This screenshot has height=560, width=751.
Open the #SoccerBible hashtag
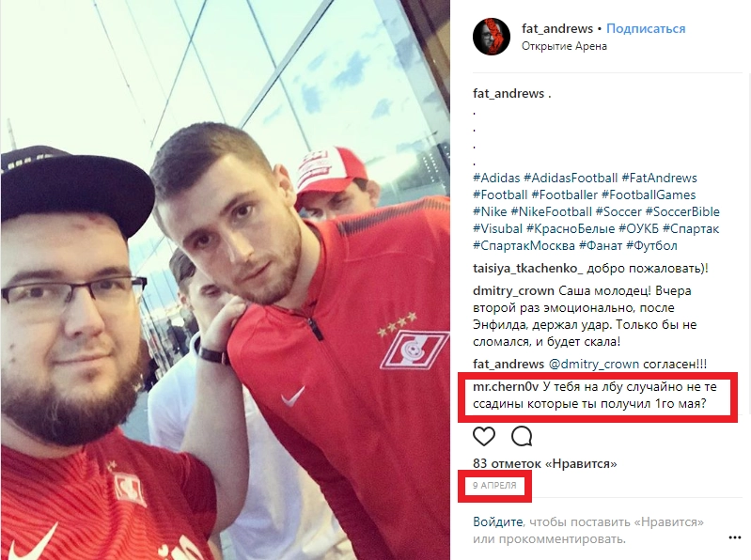(x=682, y=211)
